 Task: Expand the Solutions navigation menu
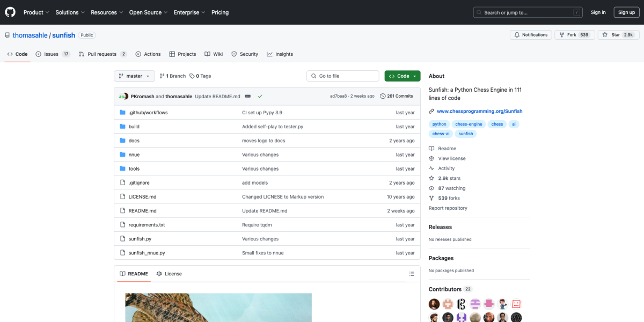pos(70,12)
